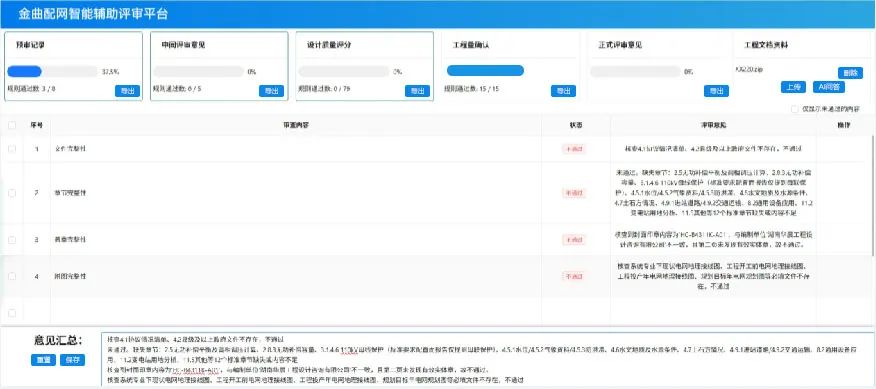Click the review opinion text of row 2
The height and width of the screenshot is (389, 876).
(x=713, y=193)
